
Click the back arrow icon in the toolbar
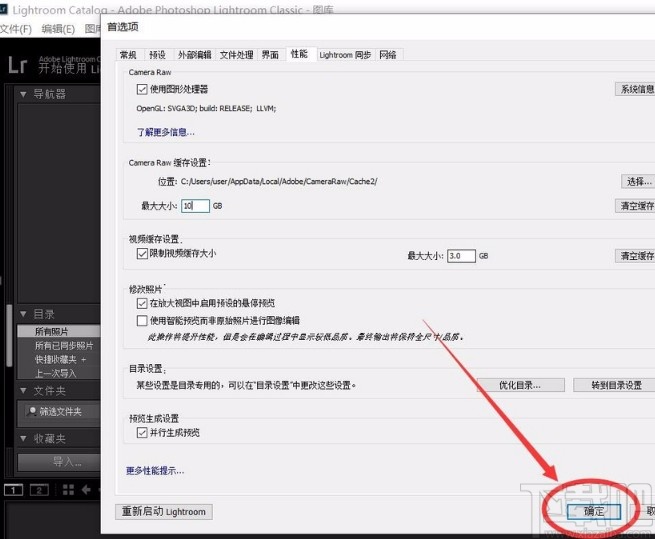point(86,490)
